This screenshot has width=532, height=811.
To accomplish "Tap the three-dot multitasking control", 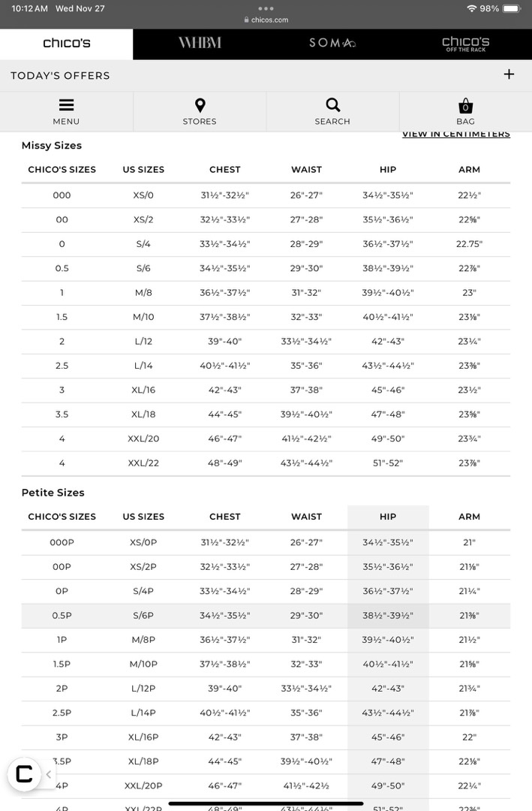I will coord(266,8).
